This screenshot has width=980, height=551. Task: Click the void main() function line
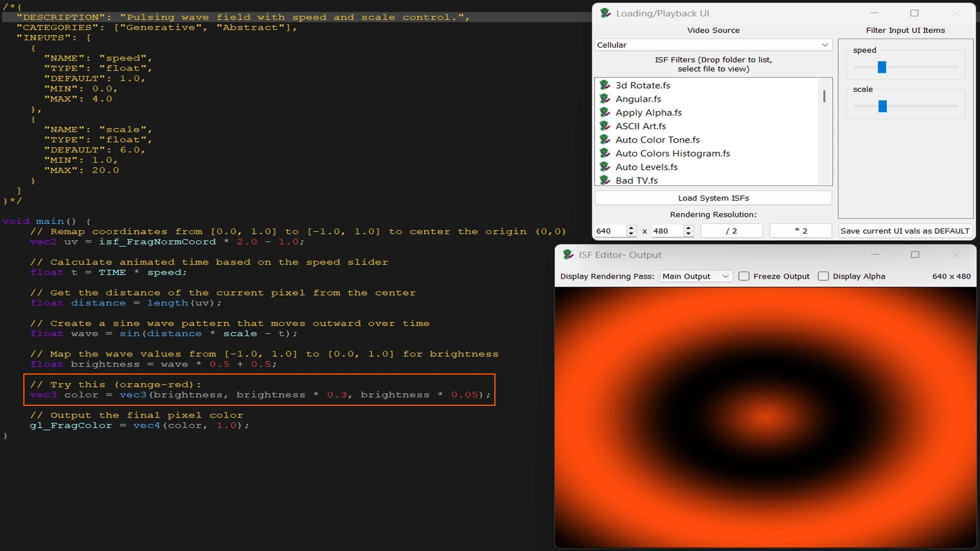coord(47,221)
